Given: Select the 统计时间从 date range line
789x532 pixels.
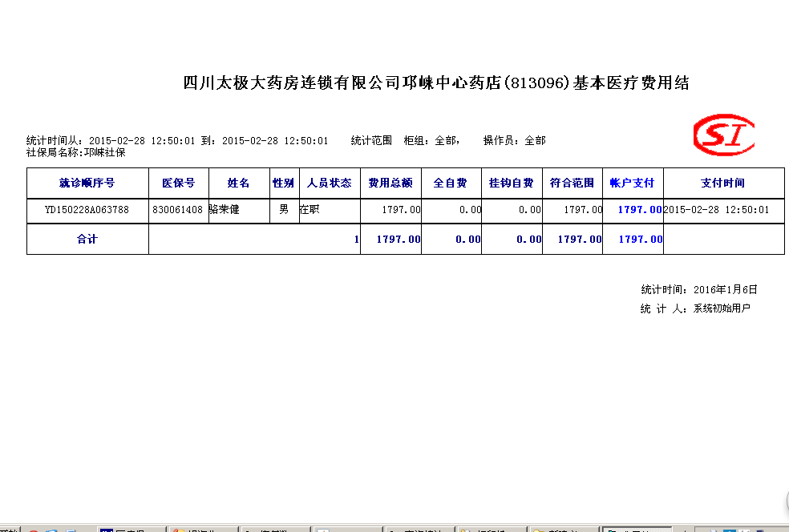Looking at the screenshot, I should pos(177,141).
